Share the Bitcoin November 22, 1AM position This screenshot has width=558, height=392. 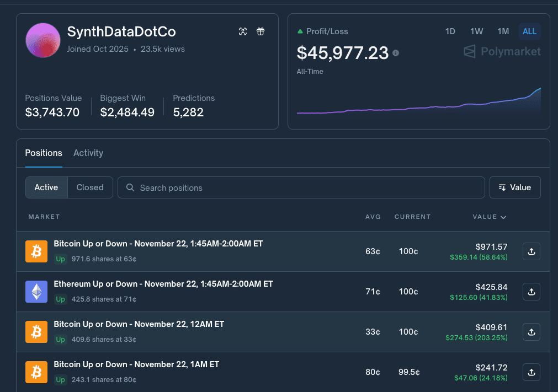point(531,372)
